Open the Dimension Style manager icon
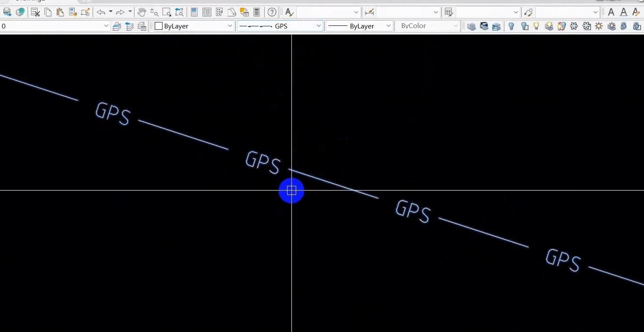Image resolution: width=644 pixels, height=332 pixels. pyautogui.click(x=369, y=12)
